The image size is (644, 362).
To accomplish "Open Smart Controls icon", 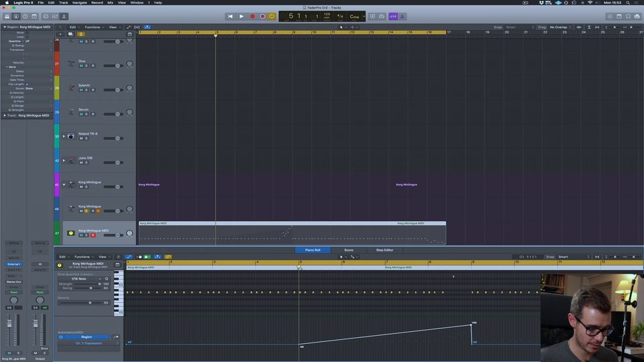I will pos(46,16).
